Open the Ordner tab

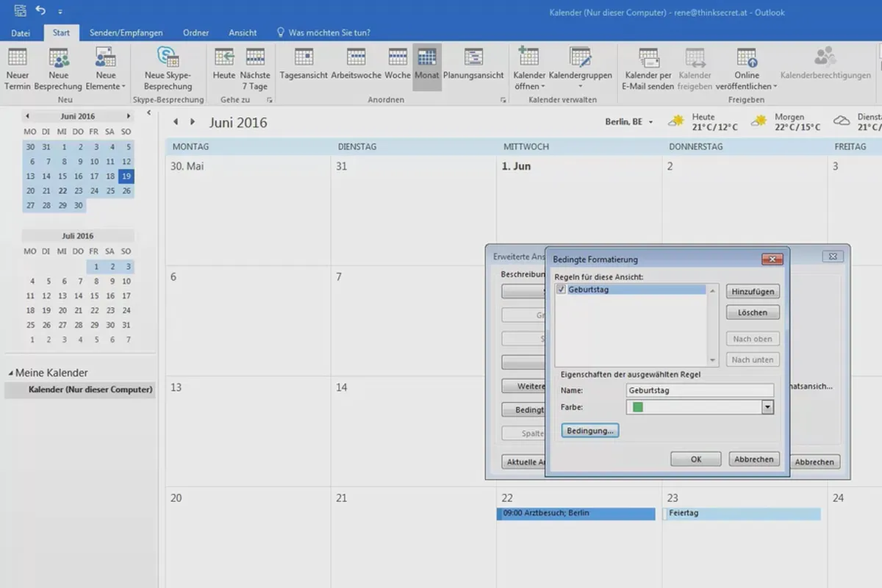click(x=196, y=33)
